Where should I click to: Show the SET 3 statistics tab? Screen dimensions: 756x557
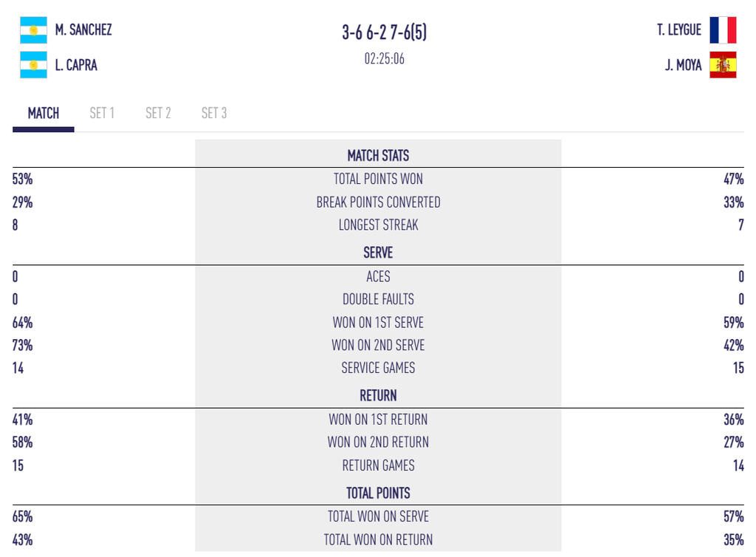click(x=214, y=113)
